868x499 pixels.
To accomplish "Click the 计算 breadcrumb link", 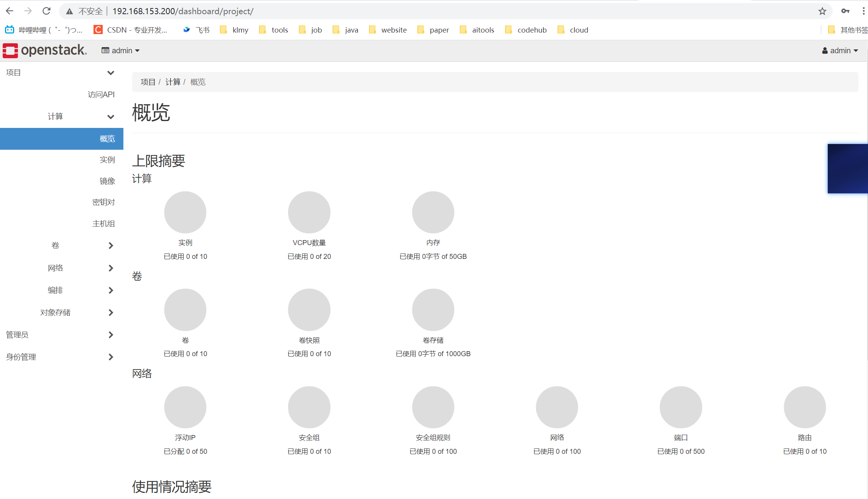I will point(172,82).
